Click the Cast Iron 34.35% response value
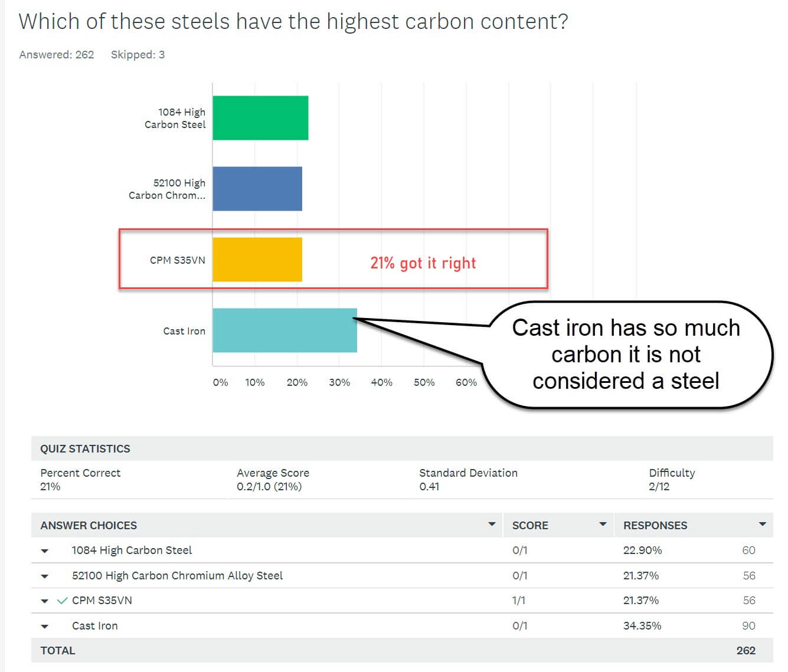 tap(642, 626)
